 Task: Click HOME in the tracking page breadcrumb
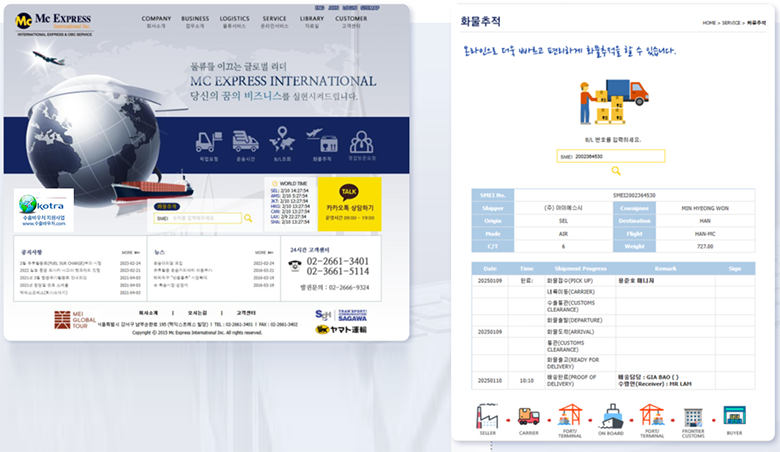point(709,23)
